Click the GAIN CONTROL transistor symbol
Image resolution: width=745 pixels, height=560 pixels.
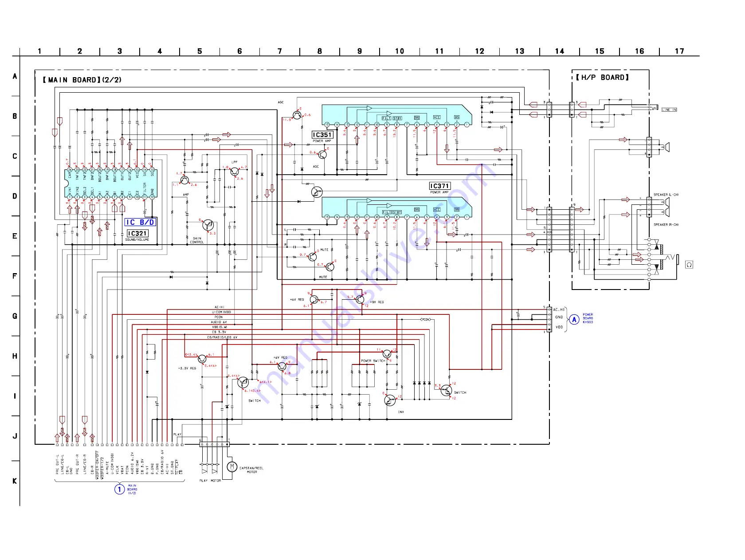(208, 225)
